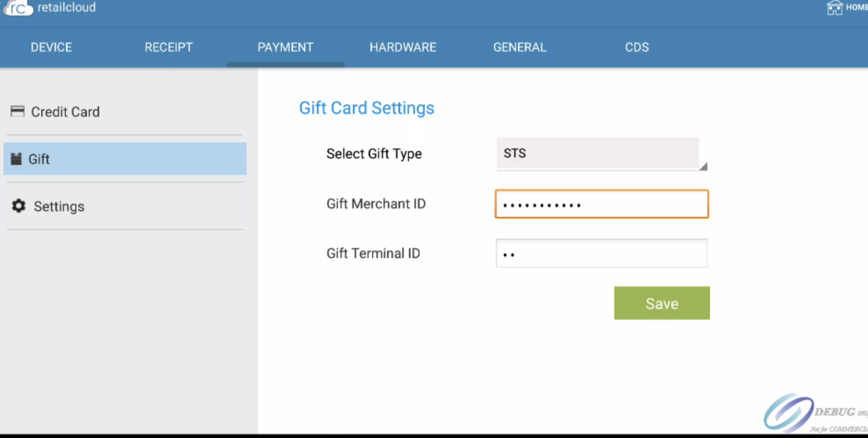Click the Settings gear icon
This screenshot has width=868, height=438.
(x=18, y=206)
